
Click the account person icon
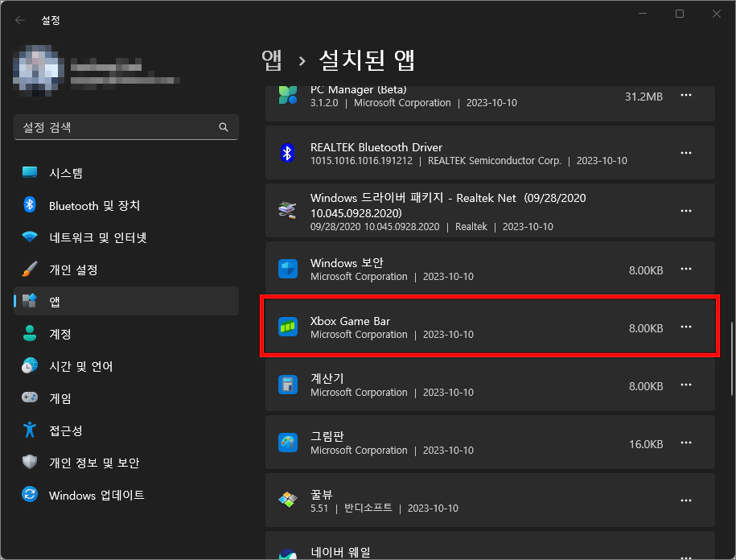[30, 333]
